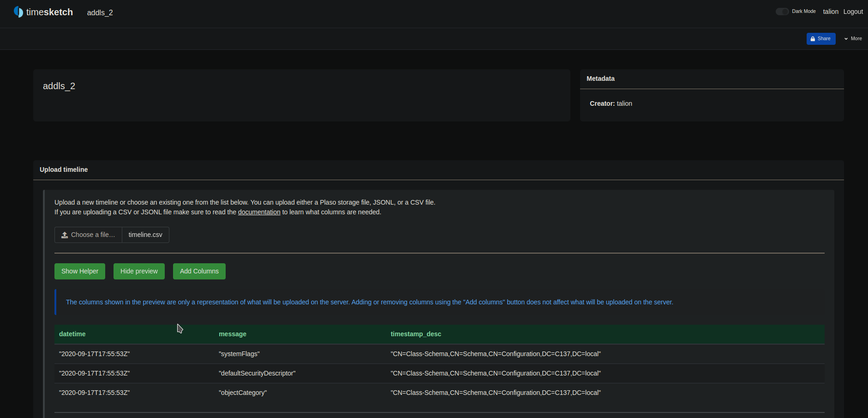
Task: Select the timeline.csv file name field
Action: (x=145, y=235)
